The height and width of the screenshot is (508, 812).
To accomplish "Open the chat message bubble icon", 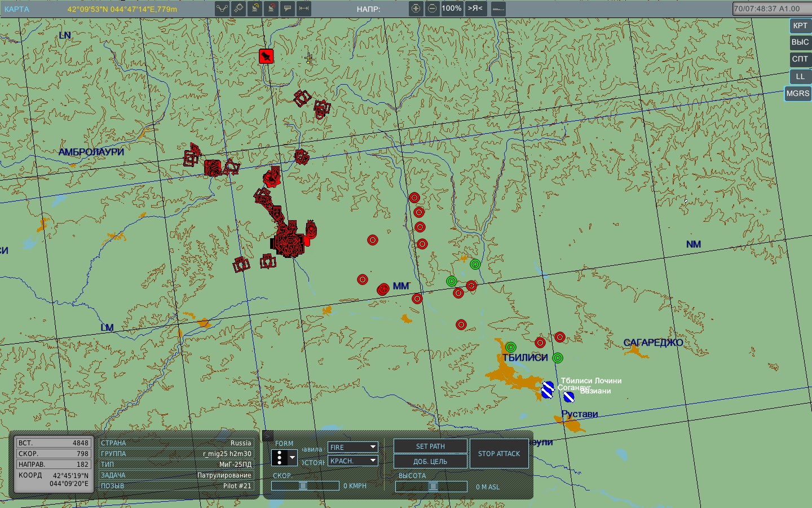I will [x=288, y=8].
